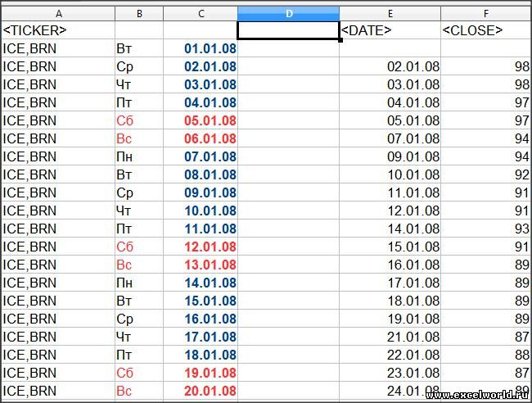Select 23.01.08 in the <DATE> column E
The image size is (532, 403).
coord(390,372)
